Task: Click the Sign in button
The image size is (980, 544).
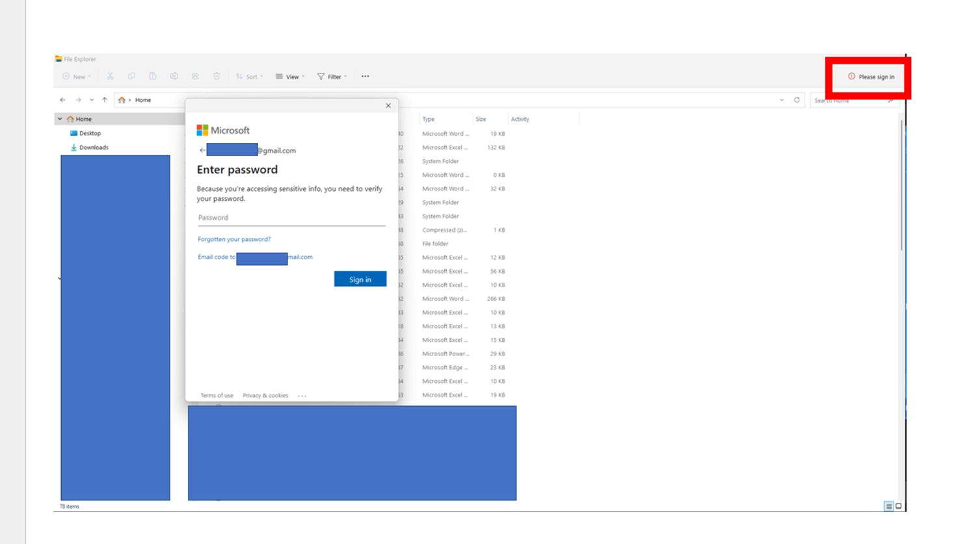Action: coord(360,279)
